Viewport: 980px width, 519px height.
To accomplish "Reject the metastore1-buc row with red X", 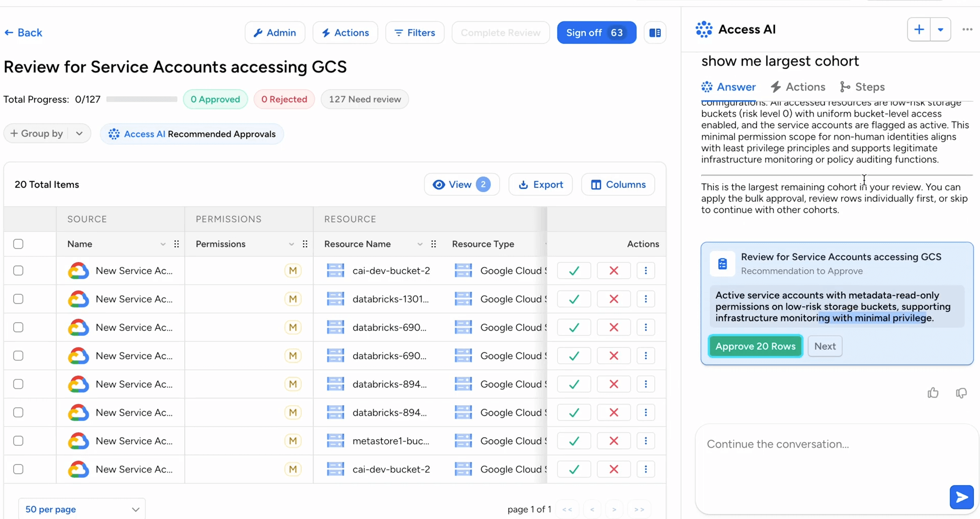I will tap(613, 441).
